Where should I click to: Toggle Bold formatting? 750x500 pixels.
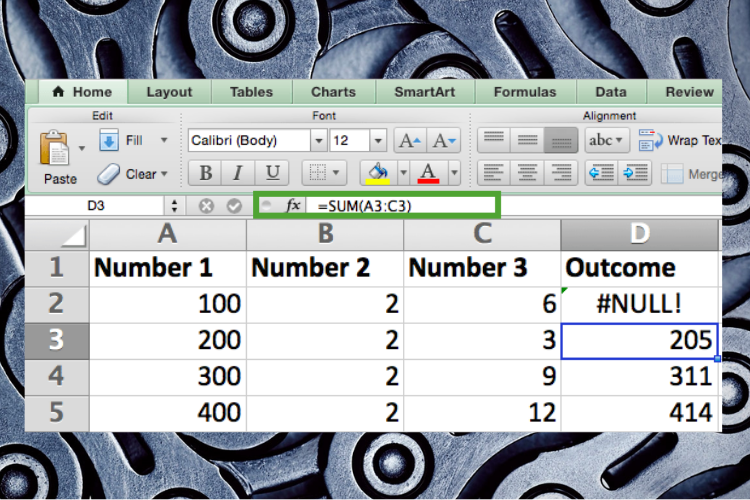tap(206, 173)
